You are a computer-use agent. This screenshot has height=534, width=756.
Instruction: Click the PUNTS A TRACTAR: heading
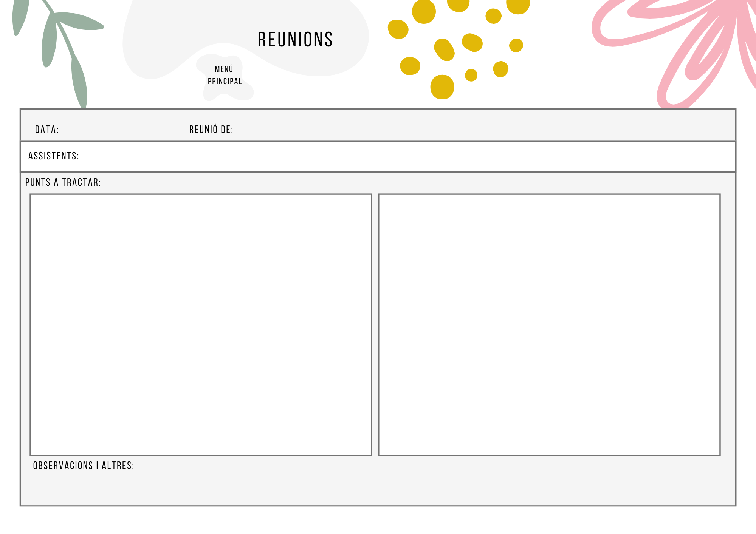(63, 182)
